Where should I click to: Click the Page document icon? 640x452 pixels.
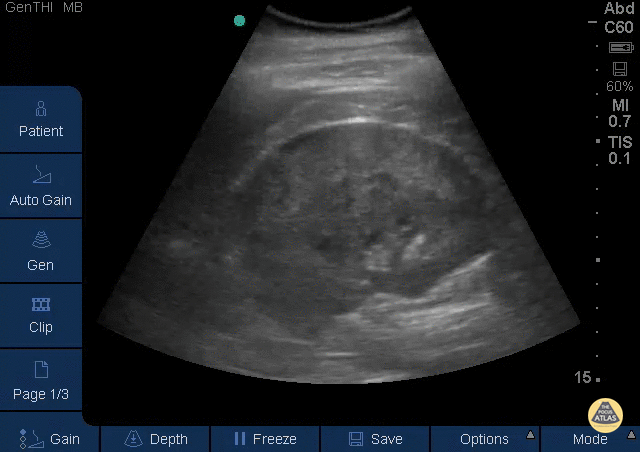tap(41, 370)
